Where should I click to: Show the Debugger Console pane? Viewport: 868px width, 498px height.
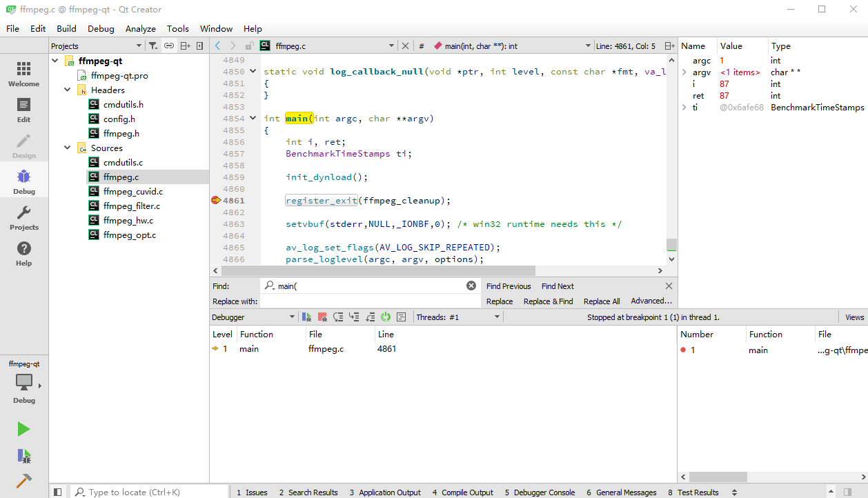coord(540,492)
